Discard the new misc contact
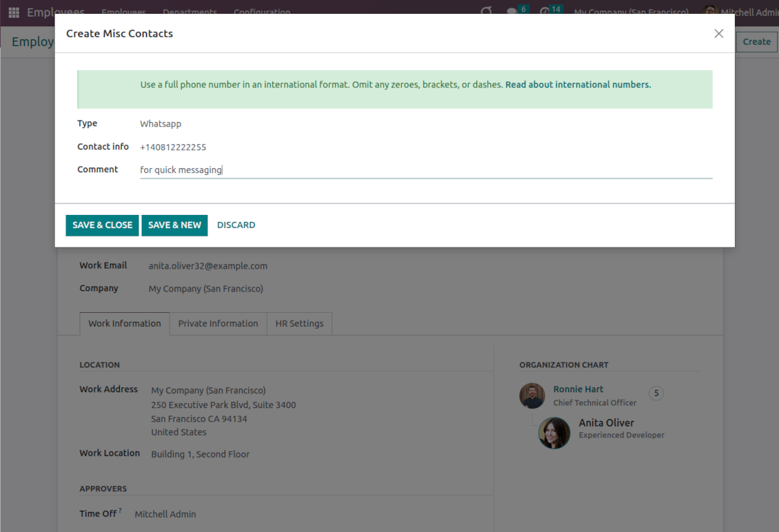Viewport: 779px width, 532px height. [236, 225]
